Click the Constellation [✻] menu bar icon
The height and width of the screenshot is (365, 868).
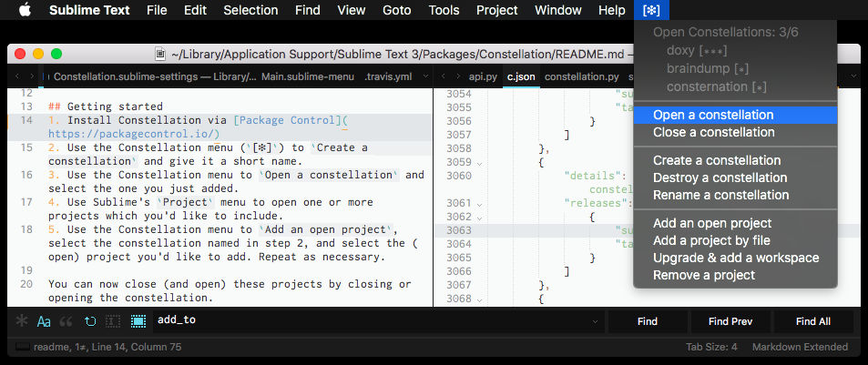point(651,10)
